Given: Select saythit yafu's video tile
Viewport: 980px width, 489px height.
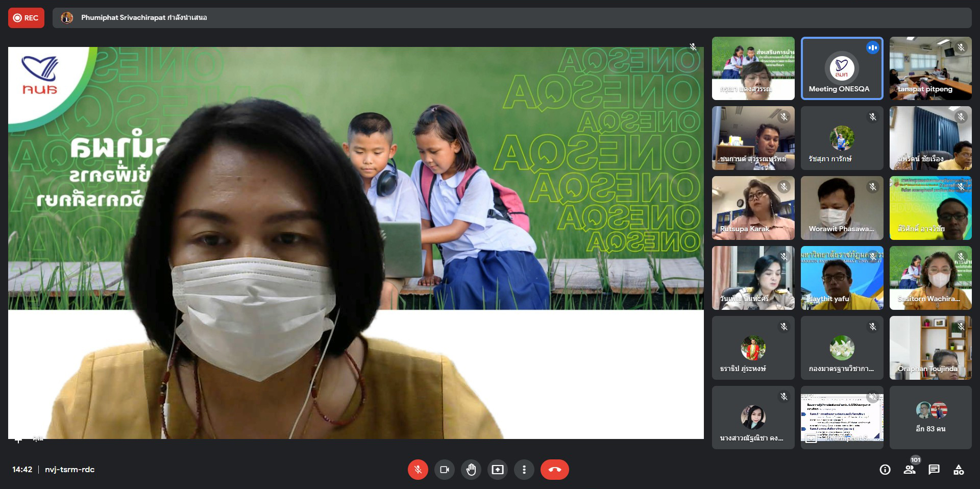Looking at the screenshot, I should pos(842,278).
